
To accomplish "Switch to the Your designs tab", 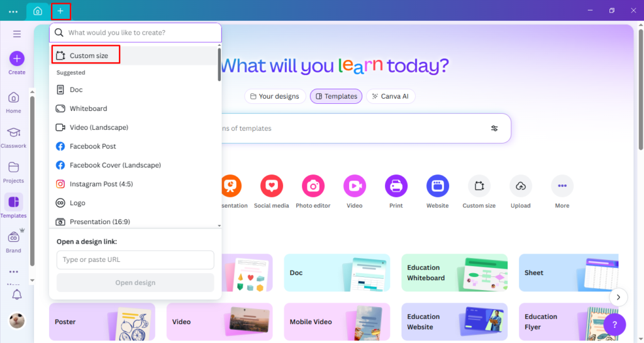I will point(275,96).
